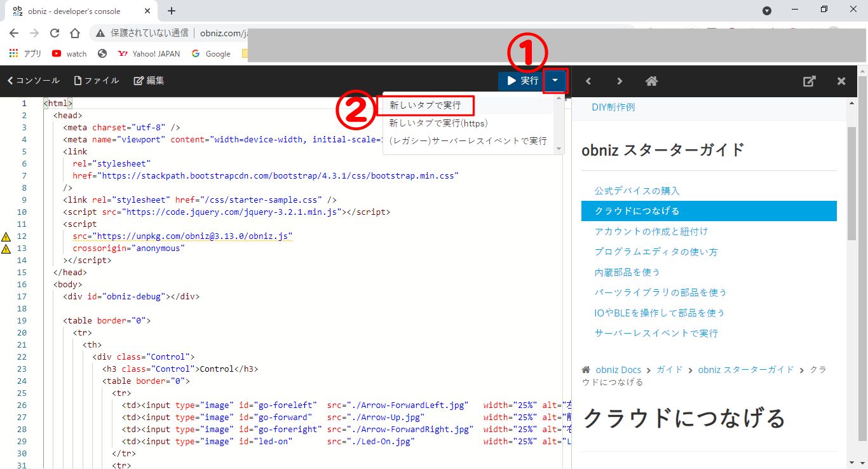This screenshot has height=469, width=868.
Task: Click the Chrome profile dropdown icon
Action: pyautogui.click(x=767, y=11)
